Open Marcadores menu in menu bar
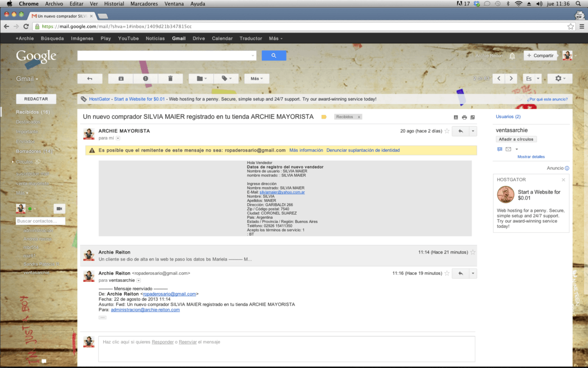This screenshot has height=368, width=588. click(x=144, y=4)
